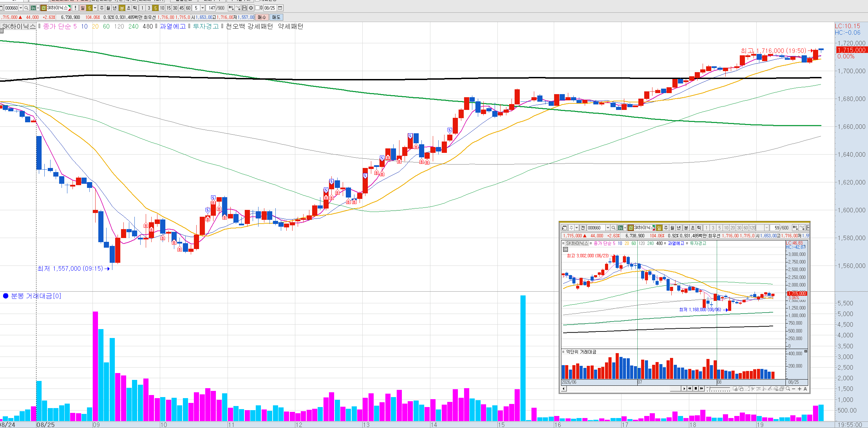Open the dropdown arrow next to 뉴 in inset toolbar
868x428 pixels.
point(625,228)
